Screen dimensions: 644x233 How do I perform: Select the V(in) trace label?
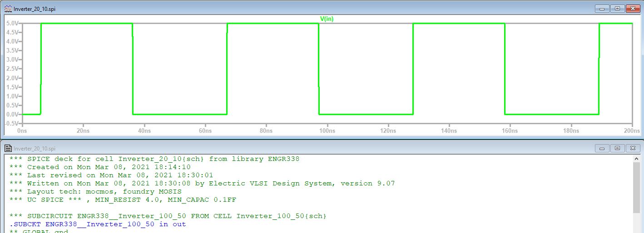pos(327,19)
